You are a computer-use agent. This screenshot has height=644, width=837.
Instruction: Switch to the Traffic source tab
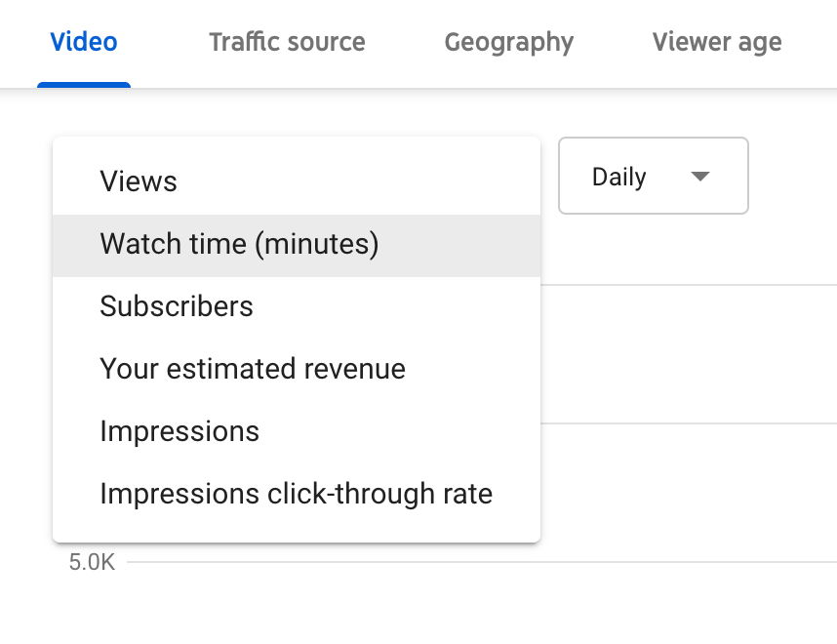point(287,42)
